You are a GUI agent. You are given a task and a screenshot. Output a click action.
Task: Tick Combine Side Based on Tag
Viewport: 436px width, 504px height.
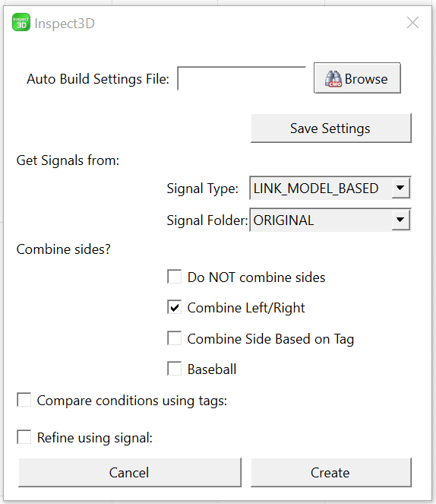pyautogui.click(x=175, y=338)
